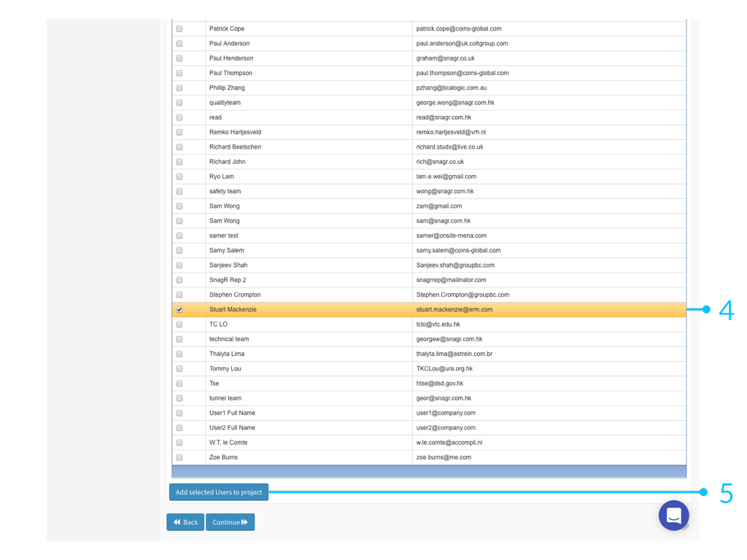
Task: Click email zam@gmail.com
Action: pyautogui.click(x=439, y=206)
